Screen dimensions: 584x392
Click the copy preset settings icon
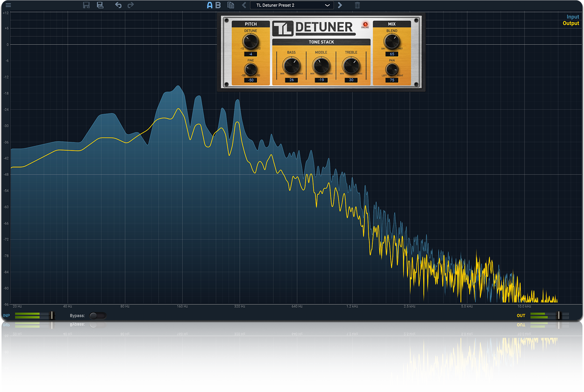tap(230, 5)
